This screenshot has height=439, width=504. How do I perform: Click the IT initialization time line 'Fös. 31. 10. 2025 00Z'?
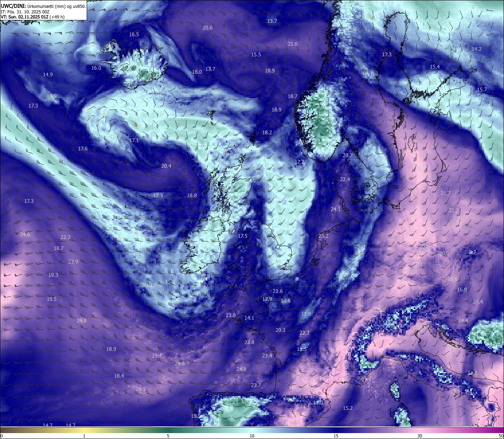[28, 11]
